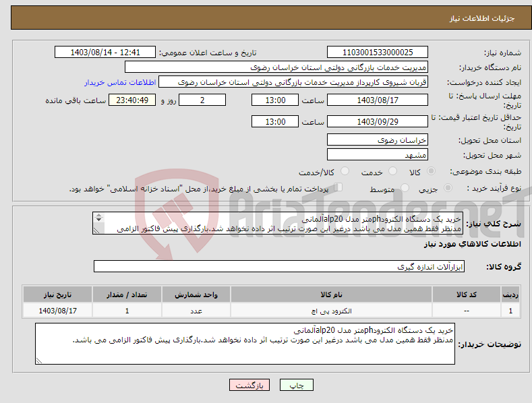Click the تاریخ نیاز column header
The image size is (532, 403).
tap(57, 294)
